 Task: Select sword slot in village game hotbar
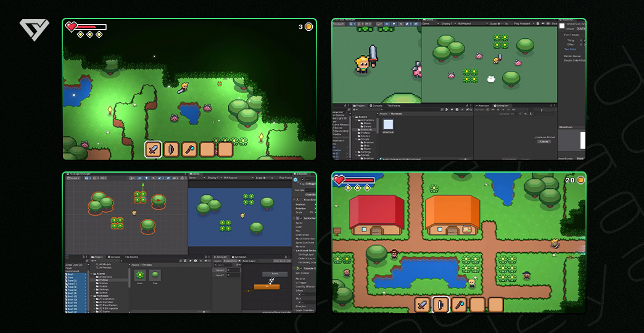pyautogui.click(x=423, y=305)
